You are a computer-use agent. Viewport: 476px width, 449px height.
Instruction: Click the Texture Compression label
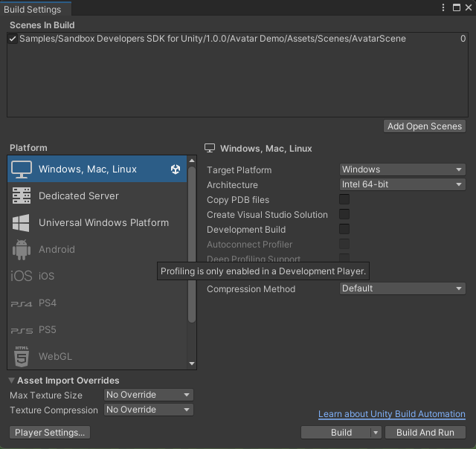[54, 410]
